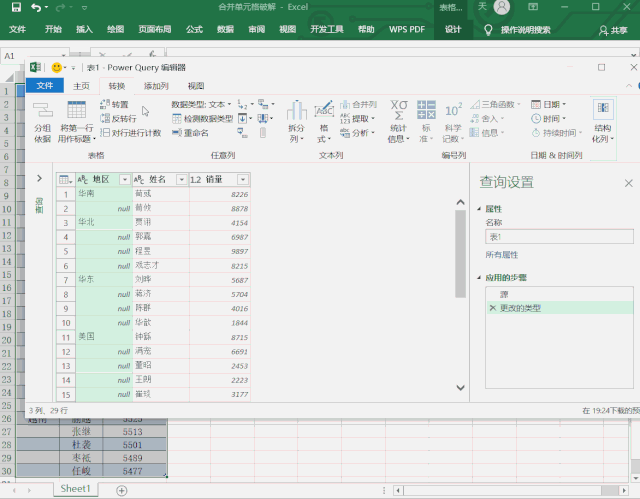
Task: Open the Structured Column tool
Action: coord(603,121)
